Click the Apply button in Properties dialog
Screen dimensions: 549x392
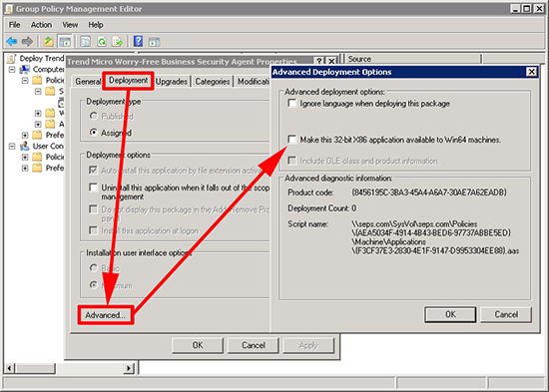click(308, 345)
